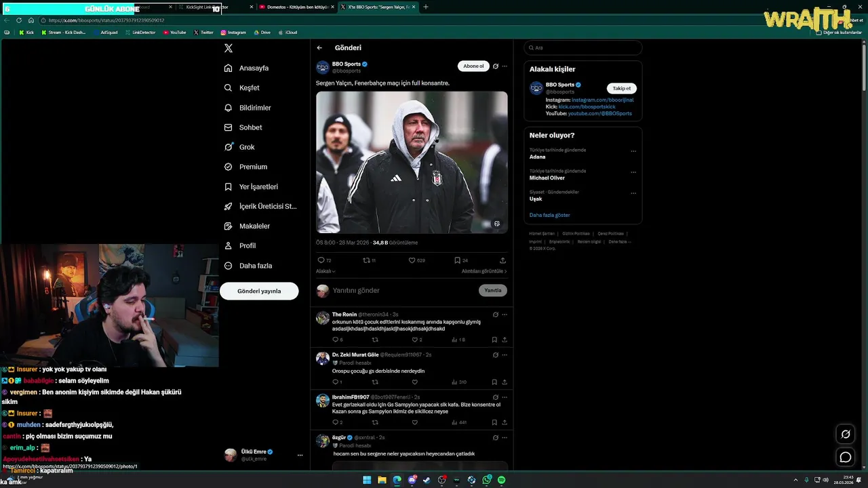Like IbrahimFB1907's reply

pos(415,422)
